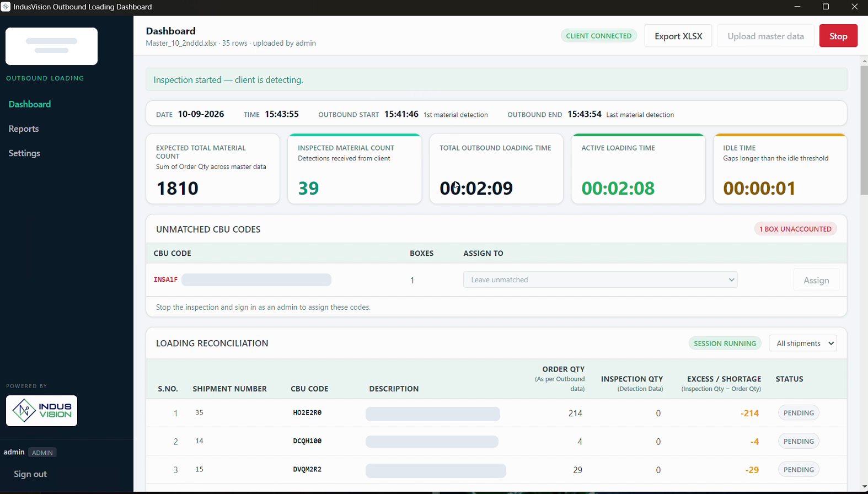Click CBU code DCQH100 in the table

click(x=307, y=441)
